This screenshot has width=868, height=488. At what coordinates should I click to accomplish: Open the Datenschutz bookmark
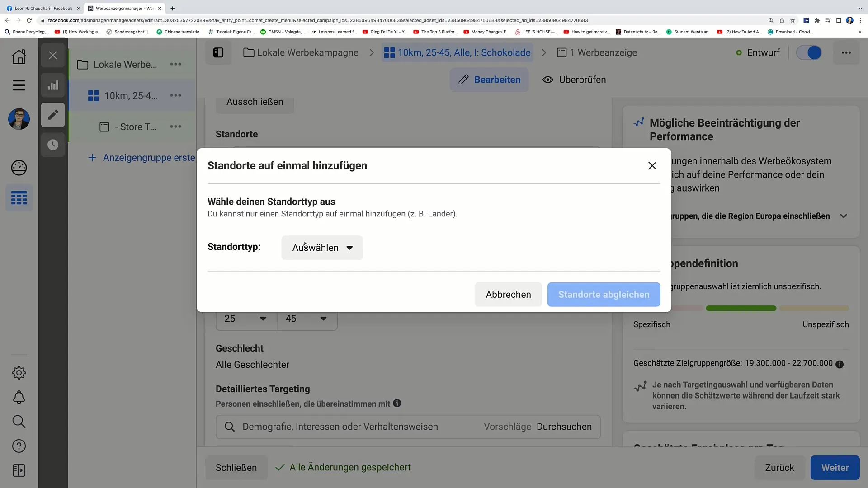pyautogui.click(x=638, y=32)
